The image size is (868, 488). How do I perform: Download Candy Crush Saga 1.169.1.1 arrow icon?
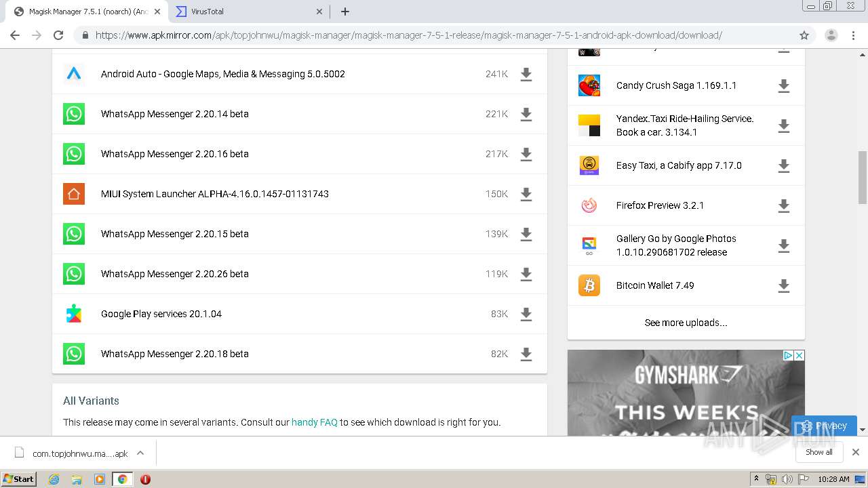point(783,86)
